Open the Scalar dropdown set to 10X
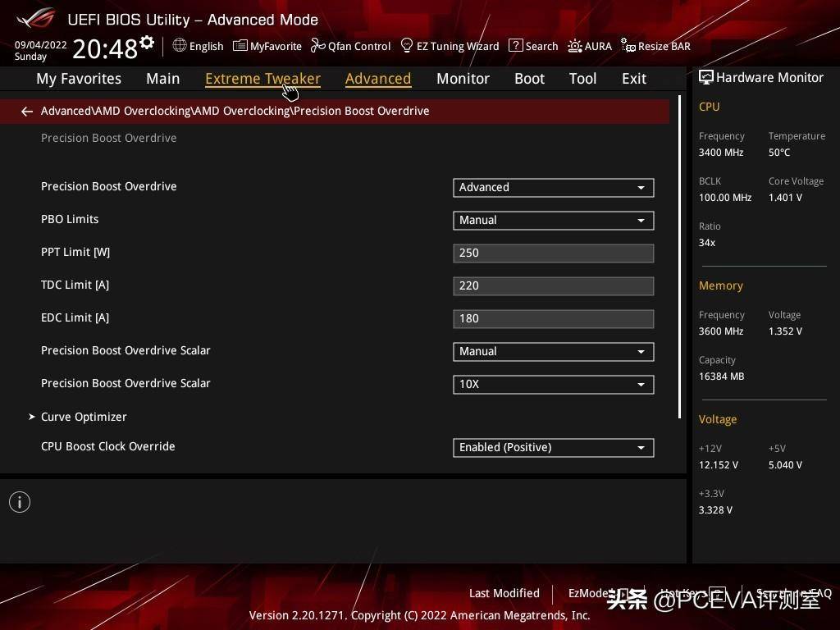Viewport: 840px width, 630px height. [554, 384]
